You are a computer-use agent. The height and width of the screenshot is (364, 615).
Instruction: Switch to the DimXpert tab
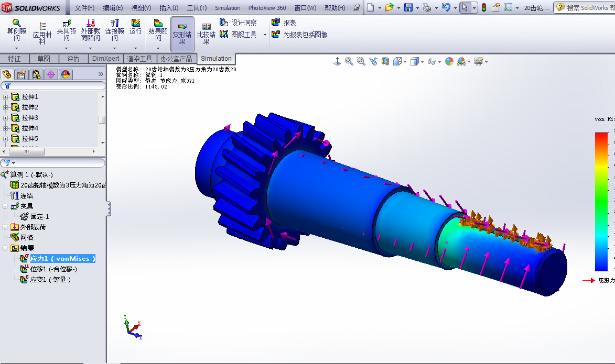click(x=105, y=59)
